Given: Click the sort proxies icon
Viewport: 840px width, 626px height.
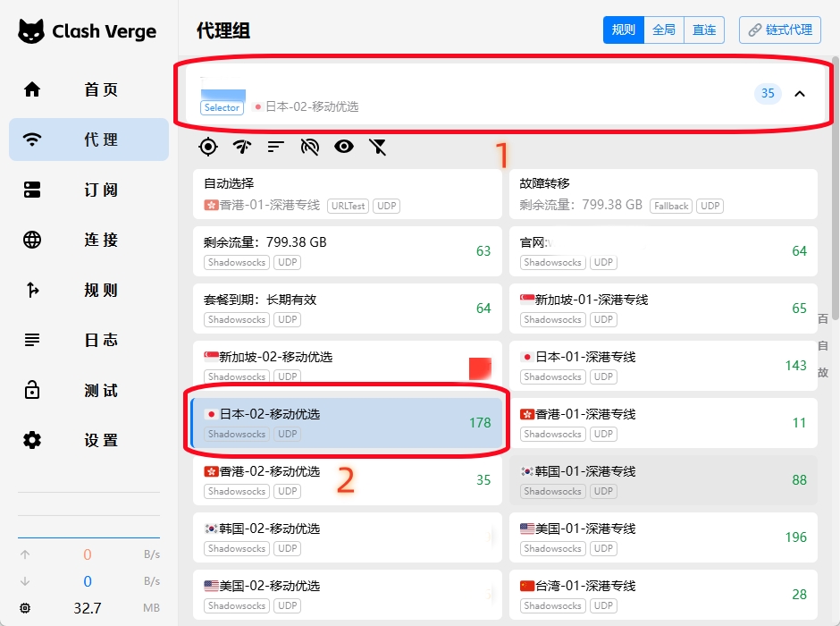Looking at the screenshot, I should [275, 147].
